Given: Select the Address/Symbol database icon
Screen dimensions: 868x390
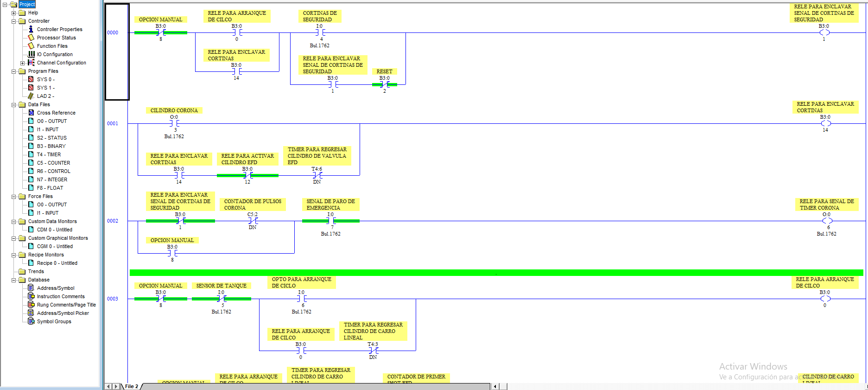Looking at the screenshot, I should click(31, 288).
